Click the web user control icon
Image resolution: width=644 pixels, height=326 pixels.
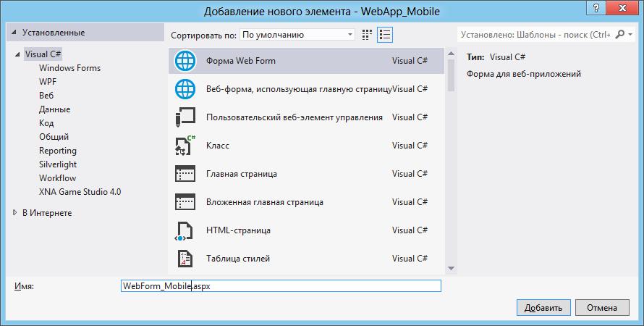tap(186, 117)
